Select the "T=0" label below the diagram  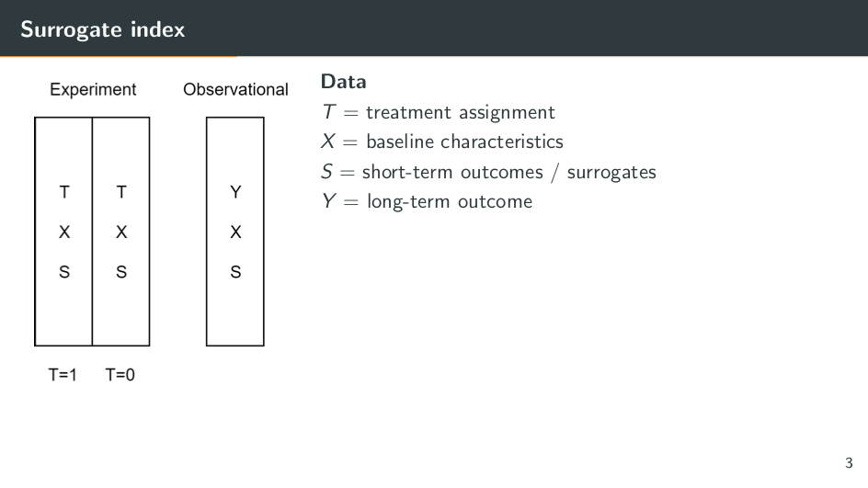[120, 375]
